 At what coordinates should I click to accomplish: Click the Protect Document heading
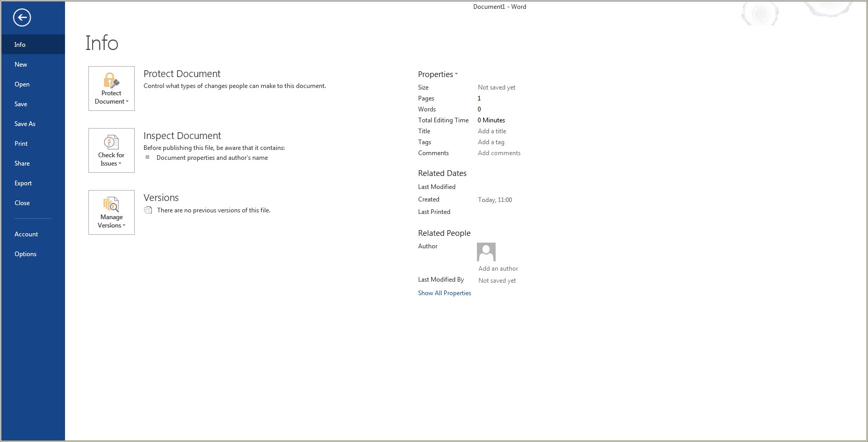point(182,74)
